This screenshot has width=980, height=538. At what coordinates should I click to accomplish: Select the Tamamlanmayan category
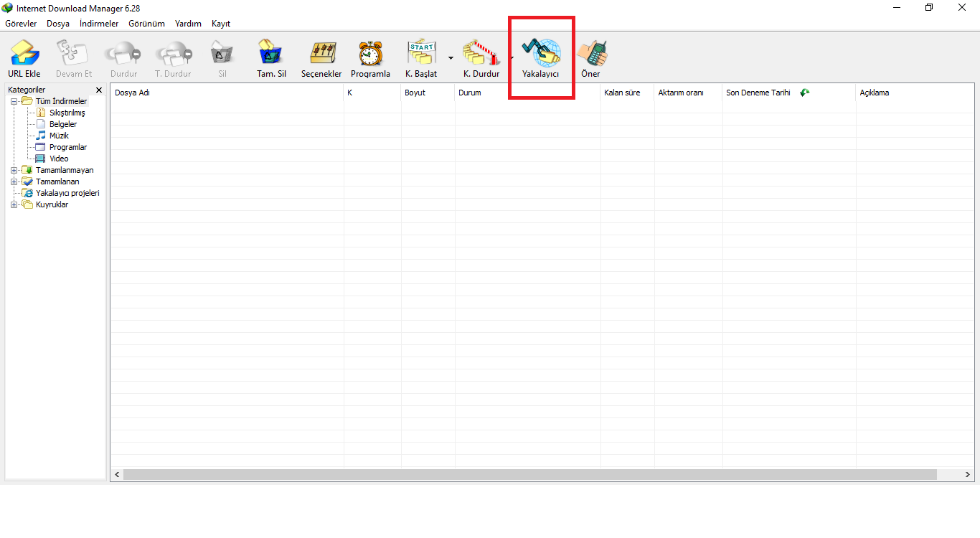[65, 170]
